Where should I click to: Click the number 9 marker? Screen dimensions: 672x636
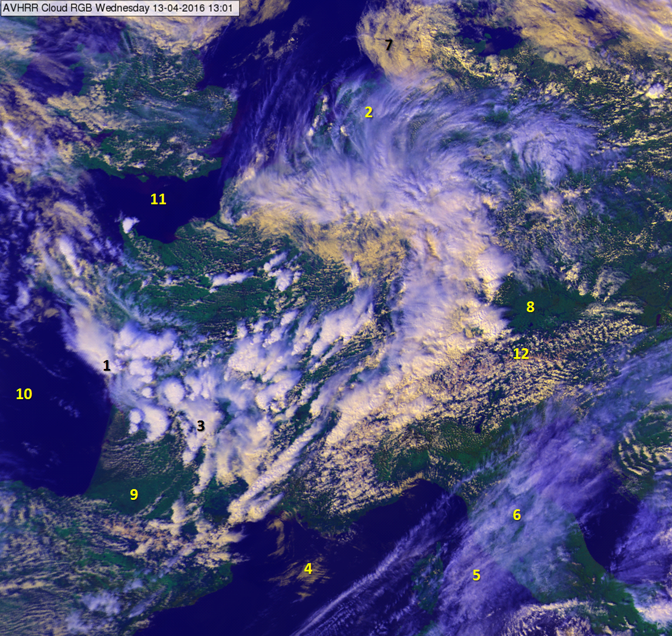tap(134, 494)
